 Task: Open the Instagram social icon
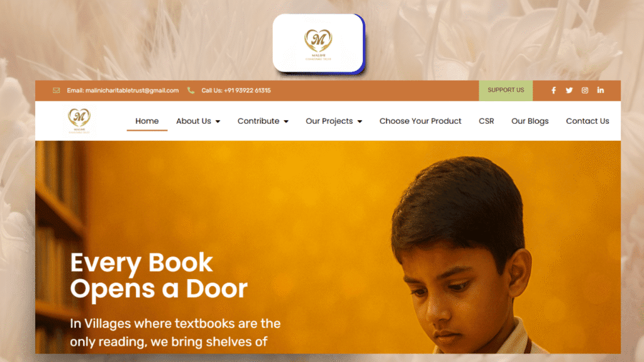pos(585,90)
